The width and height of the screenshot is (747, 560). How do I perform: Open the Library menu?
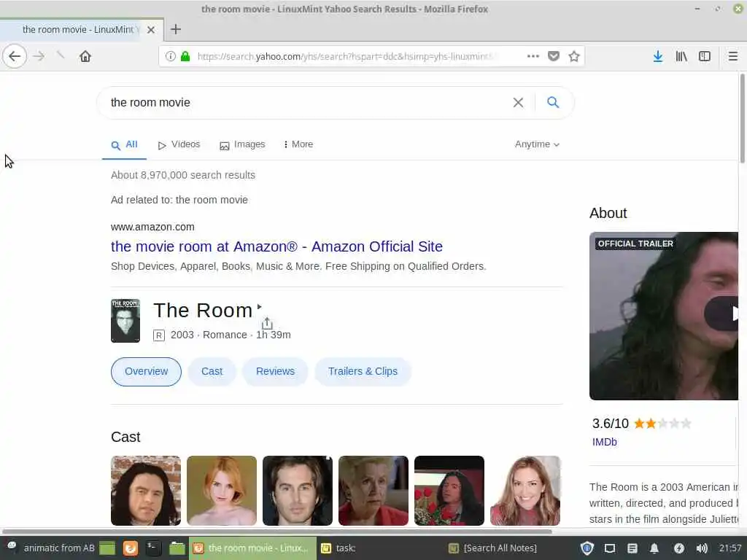click(681, 56)
